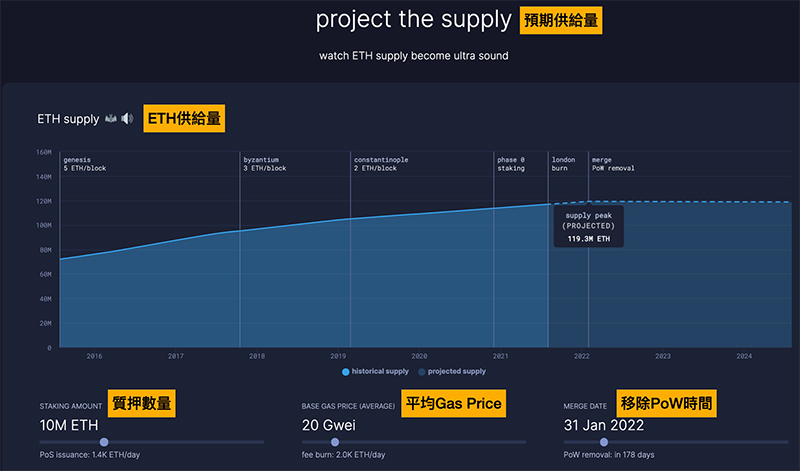The width and height of the screenshot is (800, 471).
Task: Click the bat icon next to ETH supply
Action: (111, 119)
